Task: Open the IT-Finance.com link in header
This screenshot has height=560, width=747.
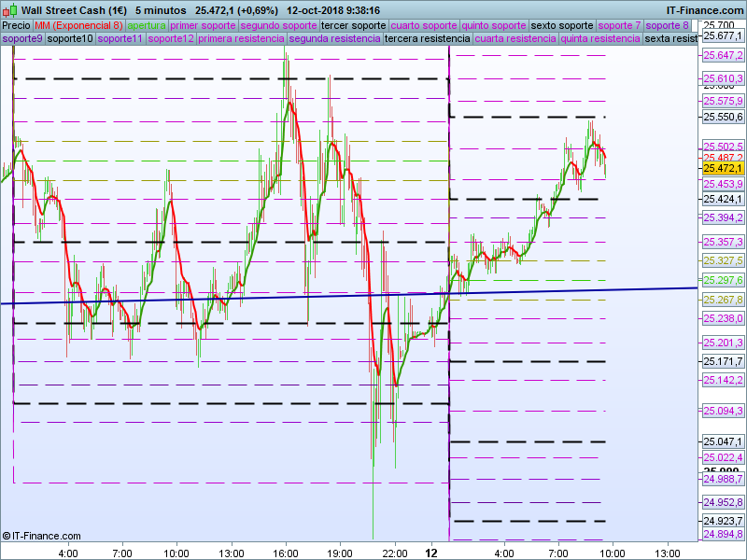Action: coord(704,10)
